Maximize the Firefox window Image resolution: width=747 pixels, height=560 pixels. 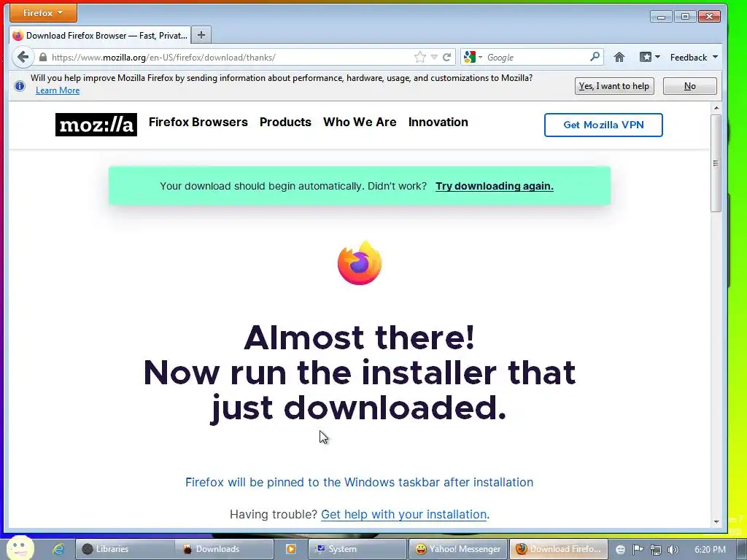[685, 17]
